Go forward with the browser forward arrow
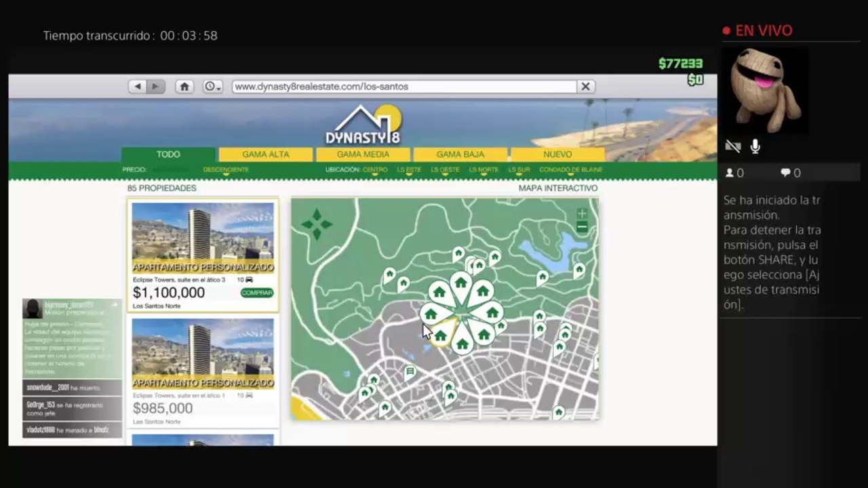This screenshot has height=488, width=868. pyautogui.click(x=156, y=87)
